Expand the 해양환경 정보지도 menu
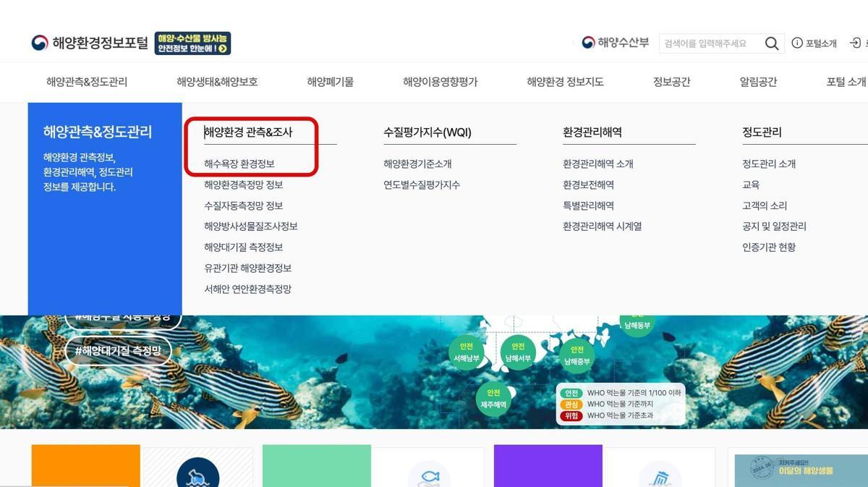 click(x=565, y=82)
